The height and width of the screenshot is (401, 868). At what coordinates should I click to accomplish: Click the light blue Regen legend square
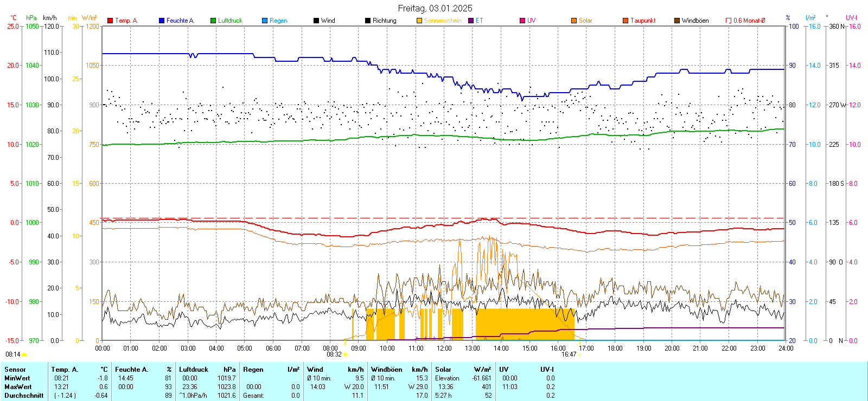[265, 21]
